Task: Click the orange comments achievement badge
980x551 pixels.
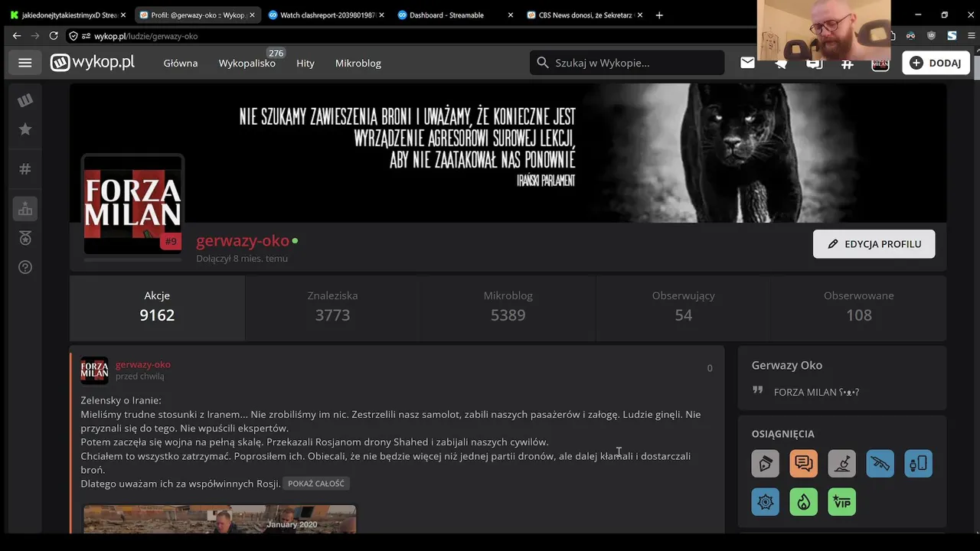Action: coord(803,464)
